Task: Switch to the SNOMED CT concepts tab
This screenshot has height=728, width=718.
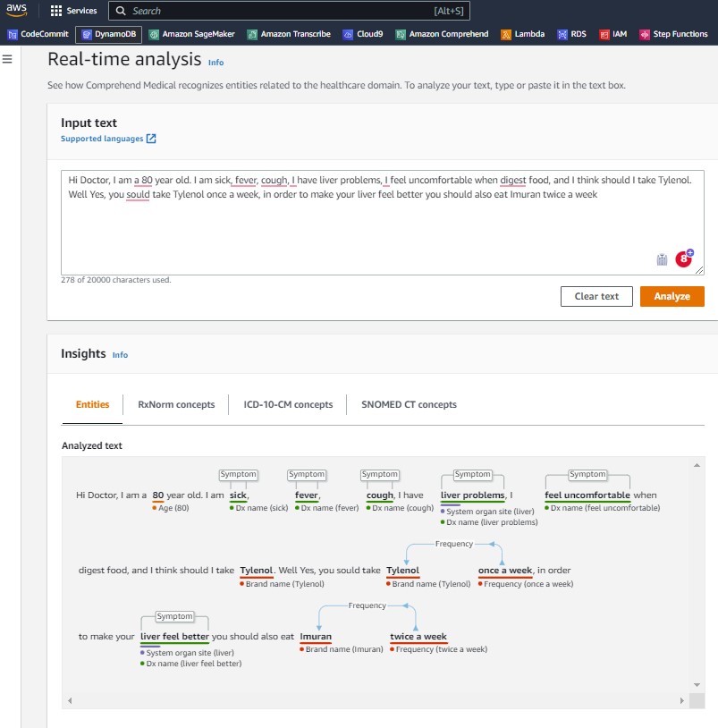Action: coord(409,404)
